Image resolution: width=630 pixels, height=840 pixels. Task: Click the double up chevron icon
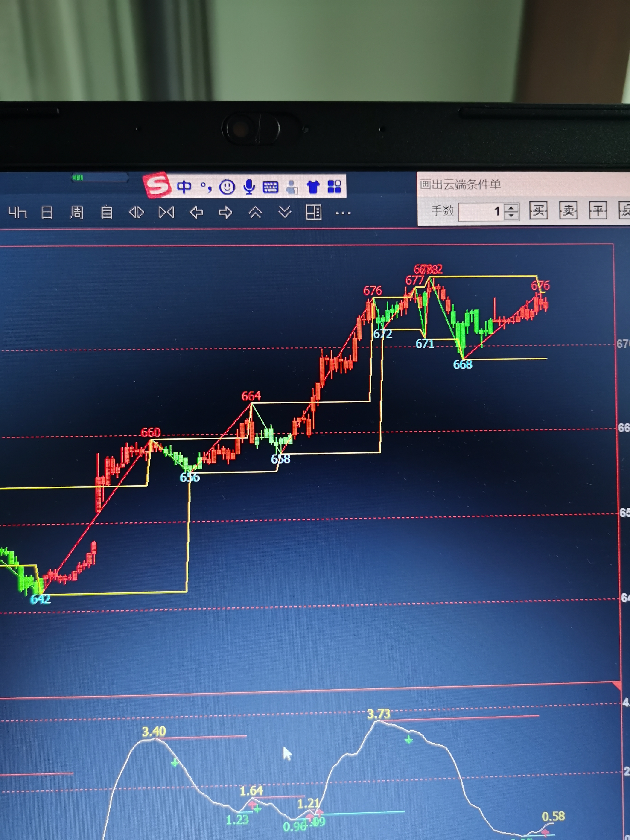(255, 212)
